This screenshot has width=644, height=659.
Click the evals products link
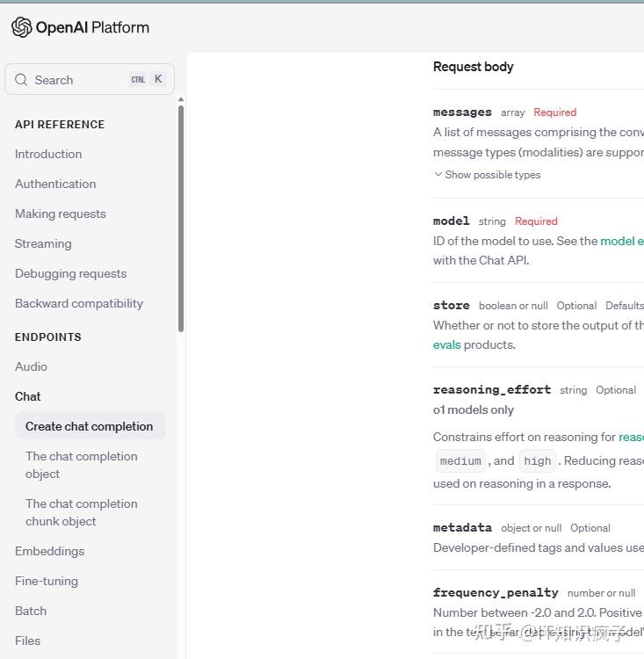[x=447, y=344]
